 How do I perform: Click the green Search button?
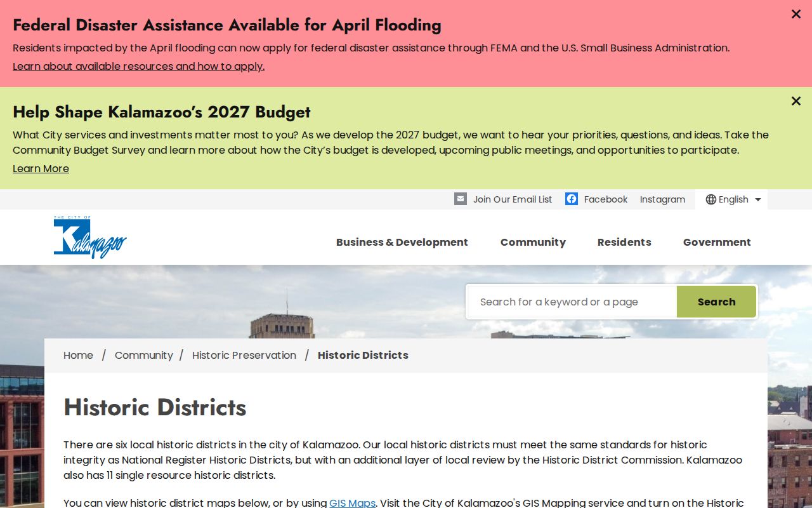(716, 302)
